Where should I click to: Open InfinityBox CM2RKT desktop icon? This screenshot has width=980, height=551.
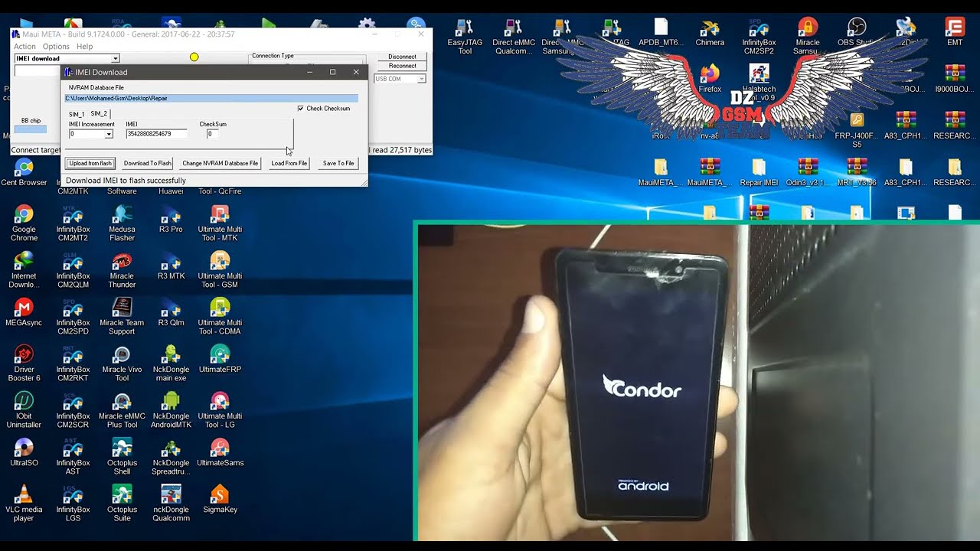point(73,364)
